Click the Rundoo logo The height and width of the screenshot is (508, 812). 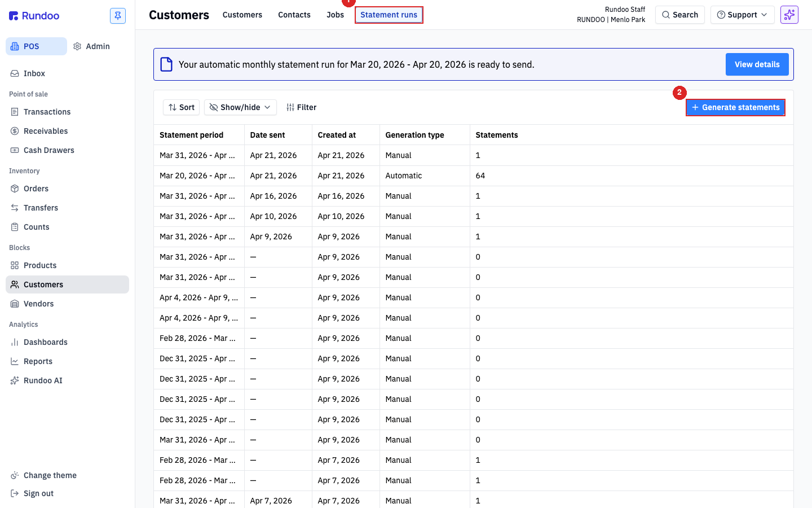coord(34,16)
